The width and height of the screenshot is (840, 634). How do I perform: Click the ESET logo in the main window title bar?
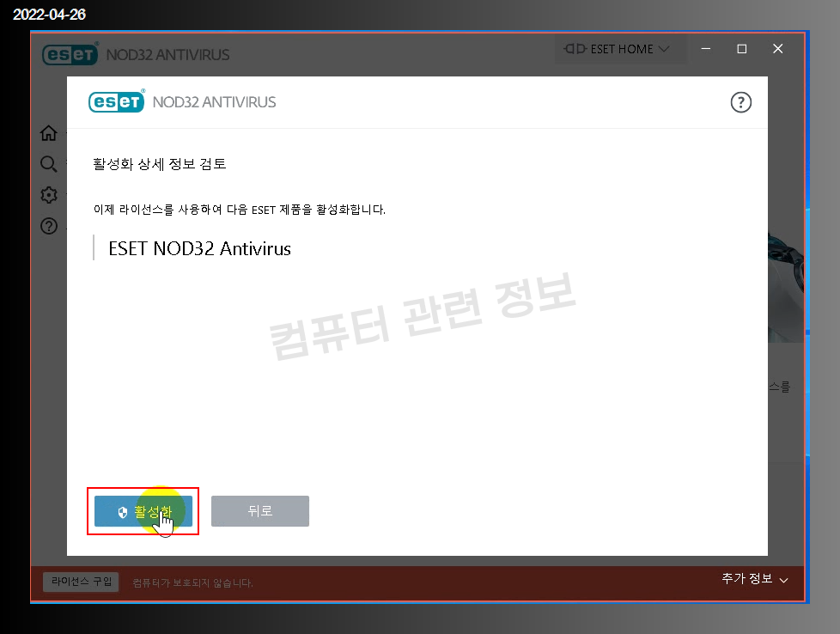point(70,54)
